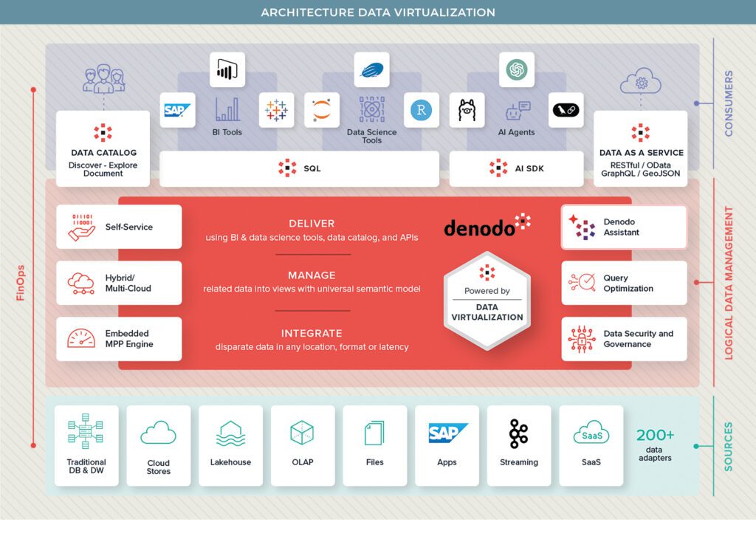Click the LangChain parrot link icon
756x542 pixels.
[x=566, y=110]
